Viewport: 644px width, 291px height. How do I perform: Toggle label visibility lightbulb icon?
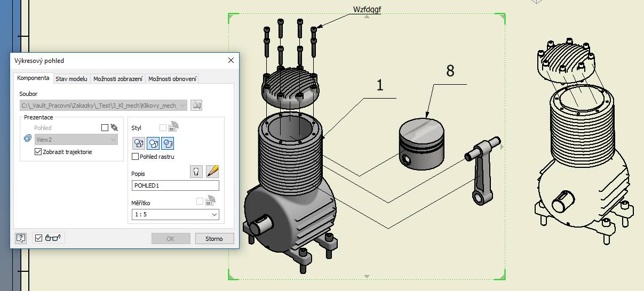tap(196, 172)
